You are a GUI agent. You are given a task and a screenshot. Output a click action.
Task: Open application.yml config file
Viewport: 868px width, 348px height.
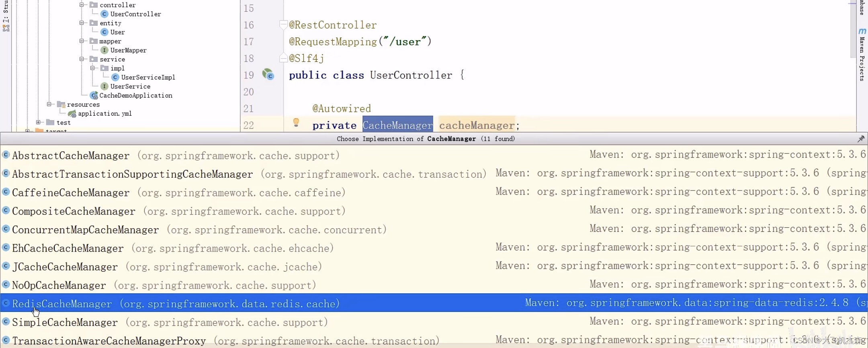pyautogui.click(x=105, y=113)
